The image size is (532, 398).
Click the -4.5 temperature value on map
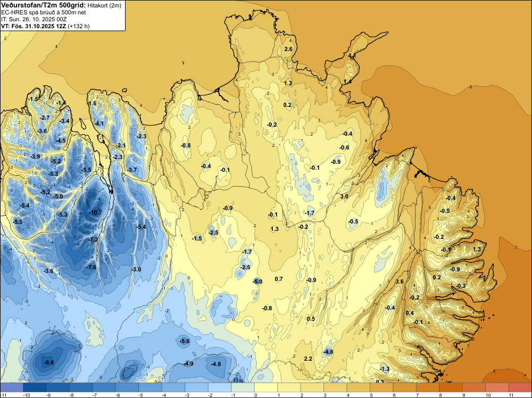coord(61,140)
